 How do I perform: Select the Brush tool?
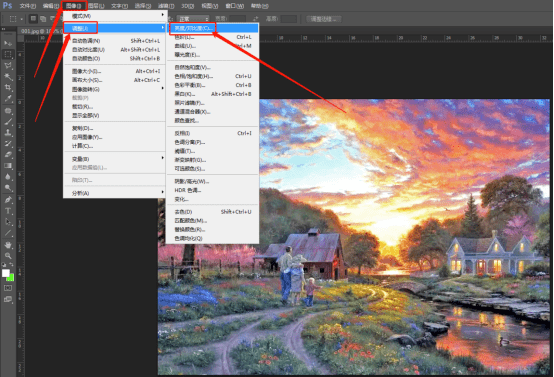(8, 122)
